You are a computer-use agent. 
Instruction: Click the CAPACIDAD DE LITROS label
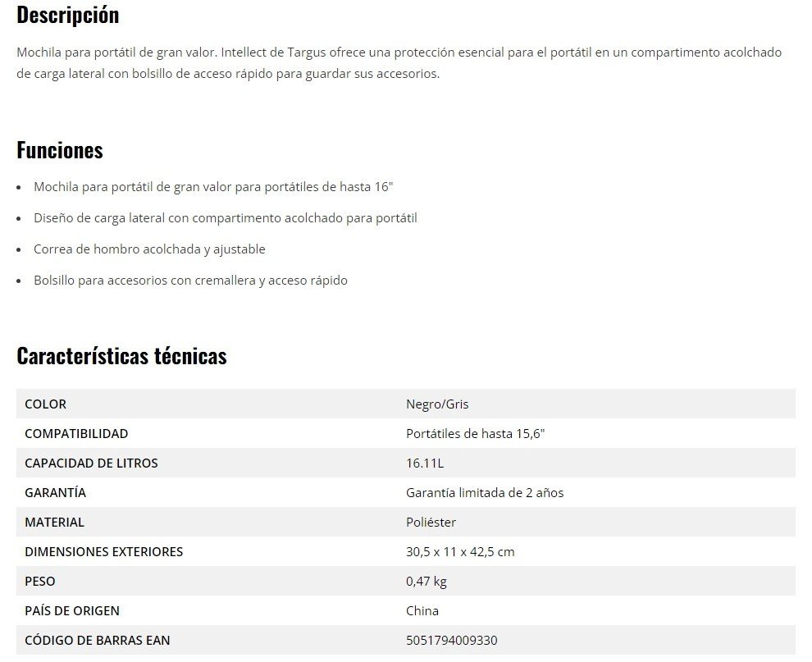click(91, 463)
